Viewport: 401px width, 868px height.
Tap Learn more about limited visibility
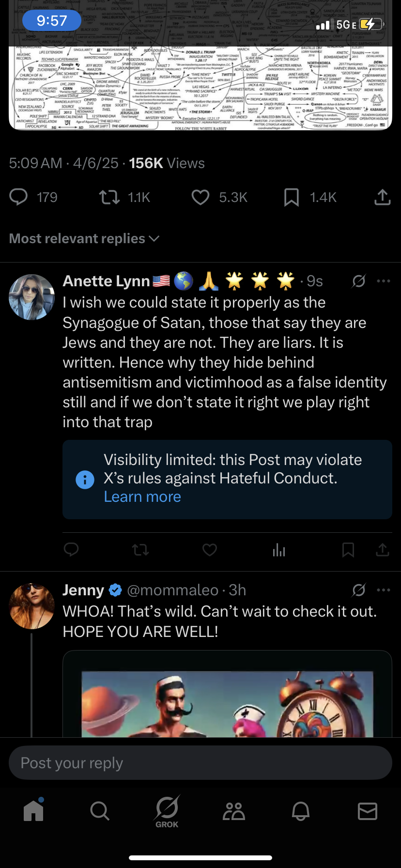tap(142, 497)
